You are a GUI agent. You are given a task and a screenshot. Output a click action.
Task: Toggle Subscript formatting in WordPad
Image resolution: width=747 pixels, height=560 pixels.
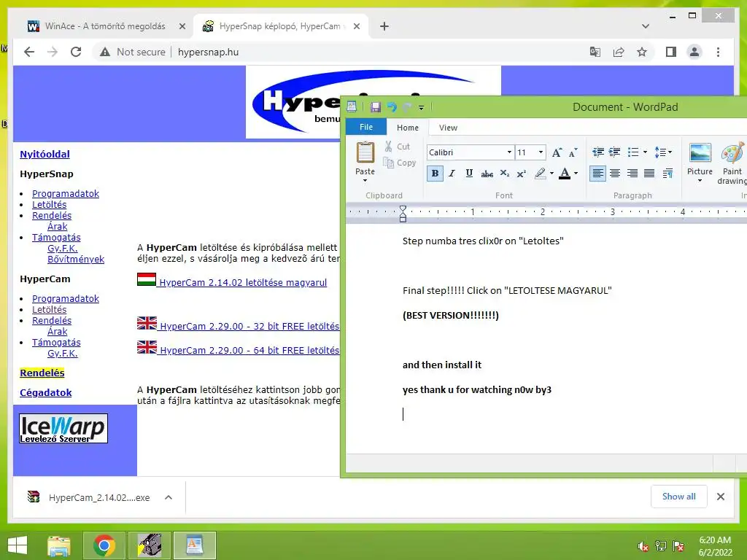point(505,174)
